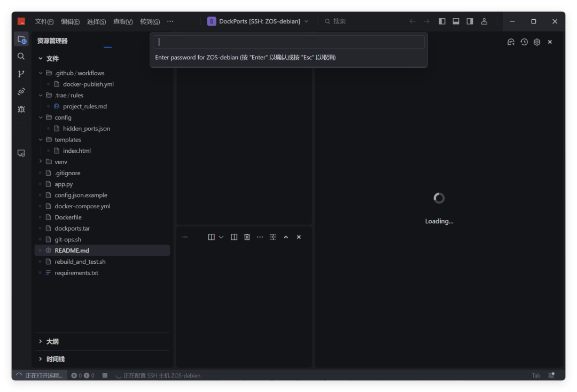Open the Remote Explorer icon

click(x=21, y=153)
